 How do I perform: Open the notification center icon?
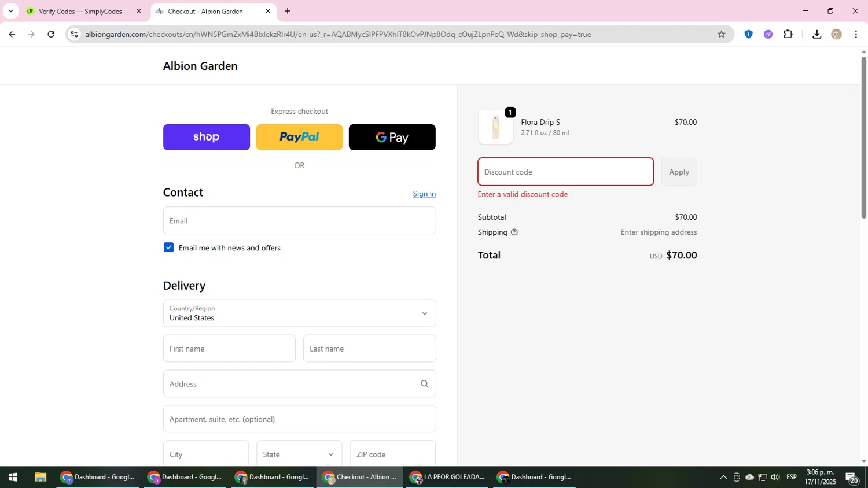852,478
